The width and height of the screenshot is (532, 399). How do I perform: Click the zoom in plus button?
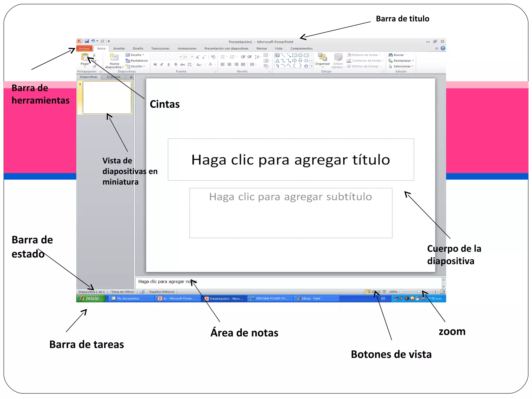435,292
